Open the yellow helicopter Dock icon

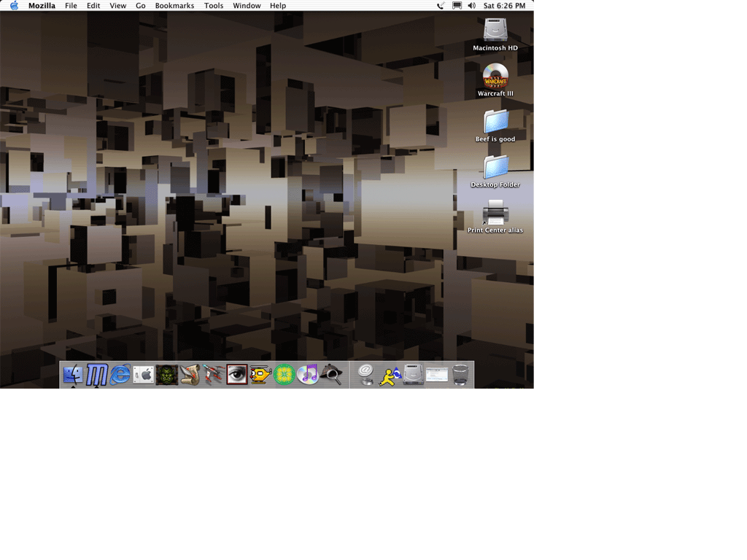click(x=260, y=375)
